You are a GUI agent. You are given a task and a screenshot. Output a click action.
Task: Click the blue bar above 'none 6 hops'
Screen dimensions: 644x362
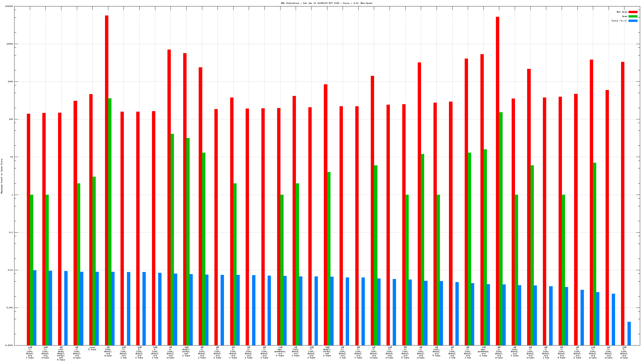coord(97,308)
